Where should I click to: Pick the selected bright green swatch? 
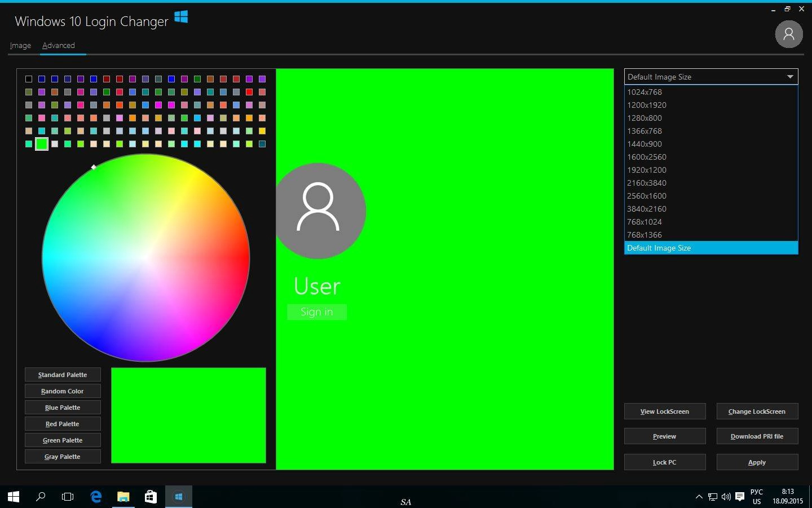coord(42,144)
